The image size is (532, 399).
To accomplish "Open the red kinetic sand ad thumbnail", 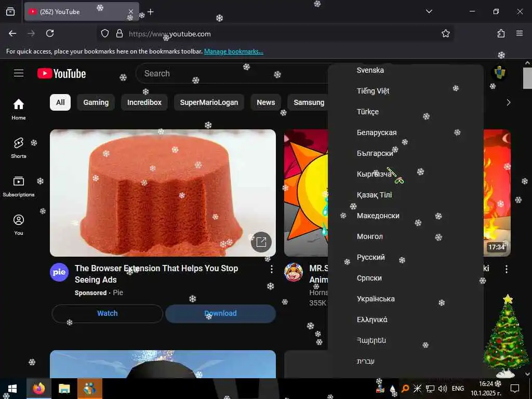I will coord(163,193).
